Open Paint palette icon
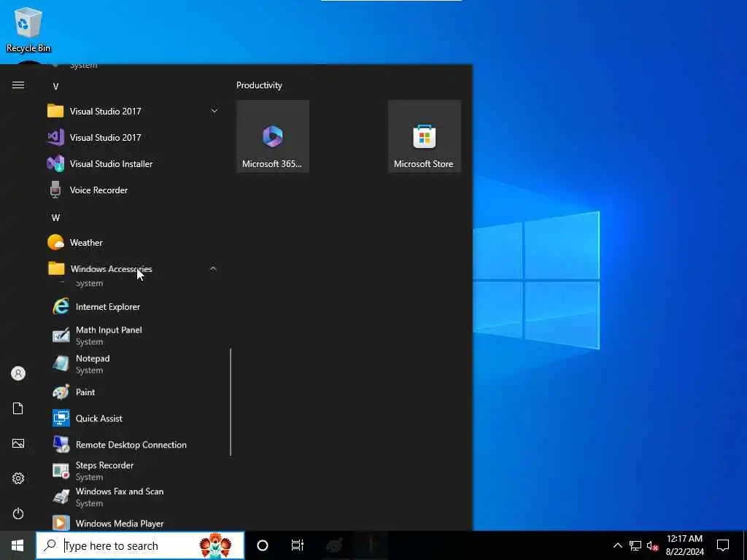 [x=61, y=392]
